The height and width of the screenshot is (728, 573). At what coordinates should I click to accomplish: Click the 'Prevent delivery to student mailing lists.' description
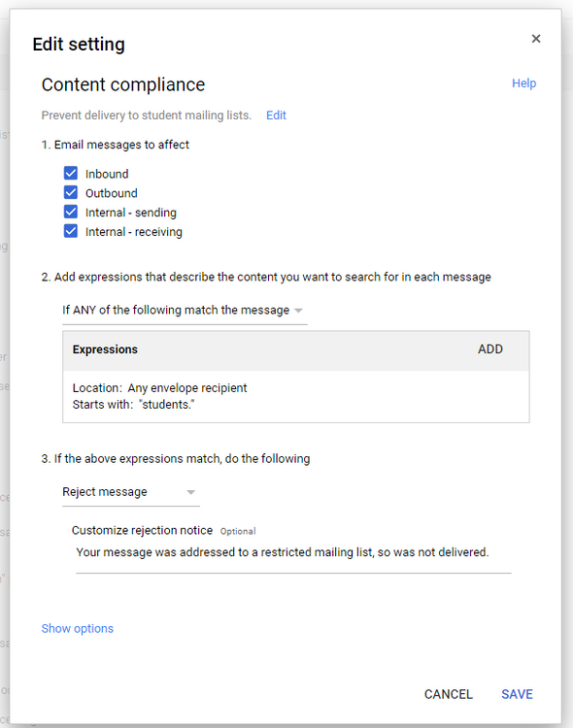click(x=147, y=116)
